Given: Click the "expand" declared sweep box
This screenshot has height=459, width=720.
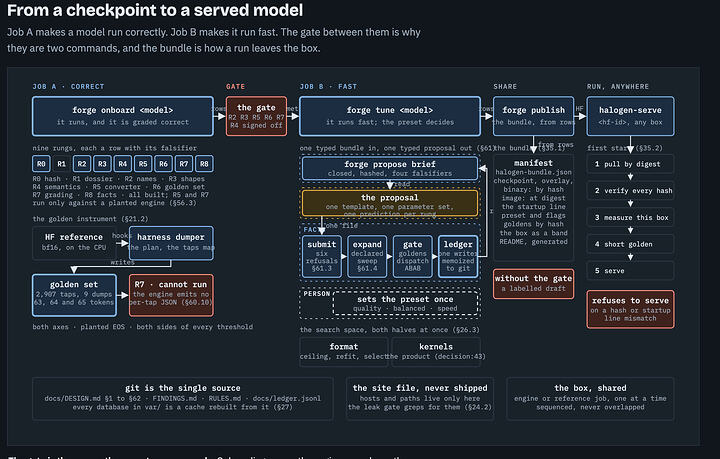Looking at the screenshot, I should tap(367, 257).
